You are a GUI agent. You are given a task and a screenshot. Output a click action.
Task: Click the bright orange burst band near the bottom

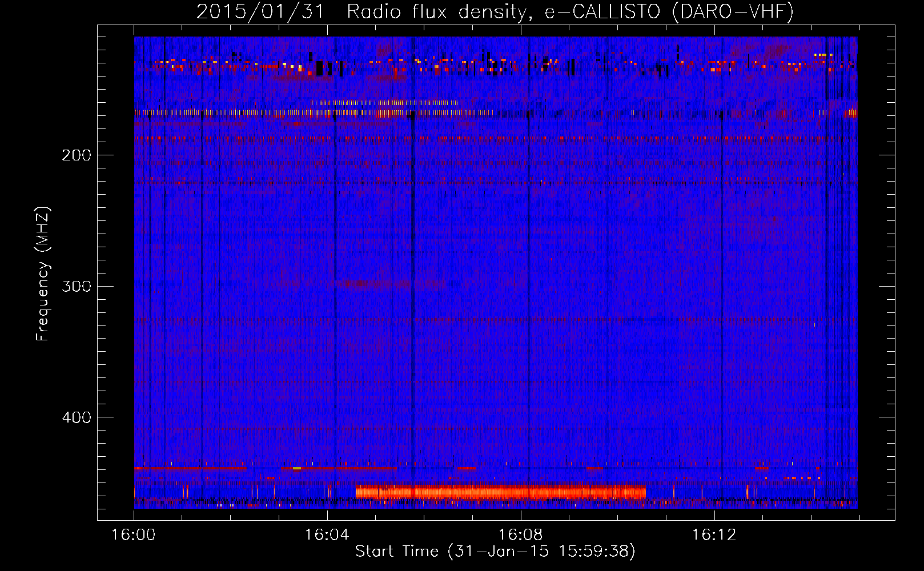[x=501, y=492]
